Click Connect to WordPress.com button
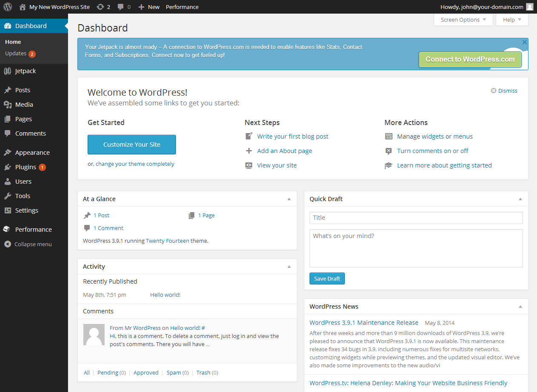Image resolution: width=537 pixels, height=392 pixels. click(470, 60)
